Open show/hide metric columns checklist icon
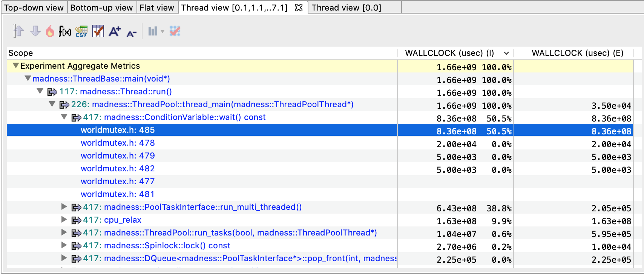Image resolution: width=644 pixels, height=274 pixels. [x=98, y=31]
